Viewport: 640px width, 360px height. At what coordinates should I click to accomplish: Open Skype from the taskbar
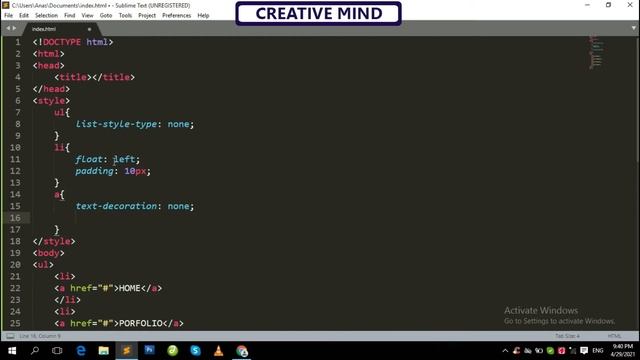click(x=196, y=351)
